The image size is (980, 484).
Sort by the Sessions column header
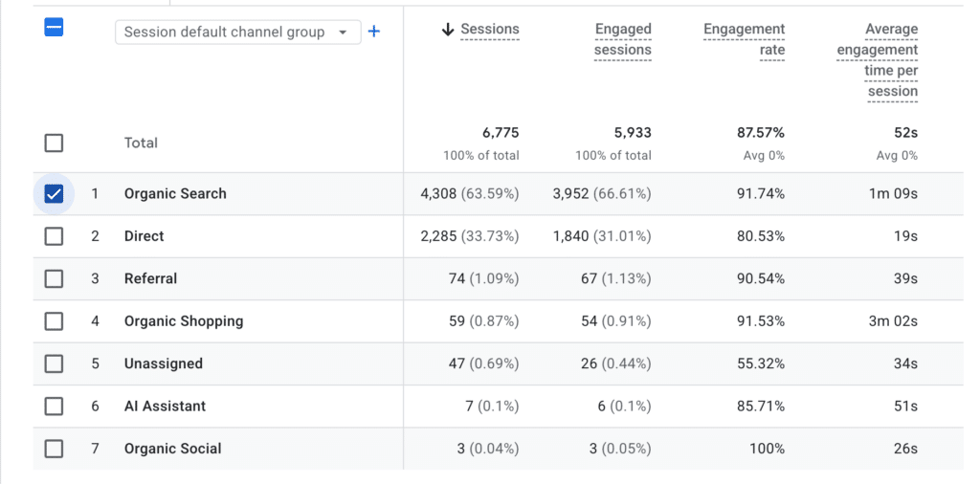[x=490, y=30]
